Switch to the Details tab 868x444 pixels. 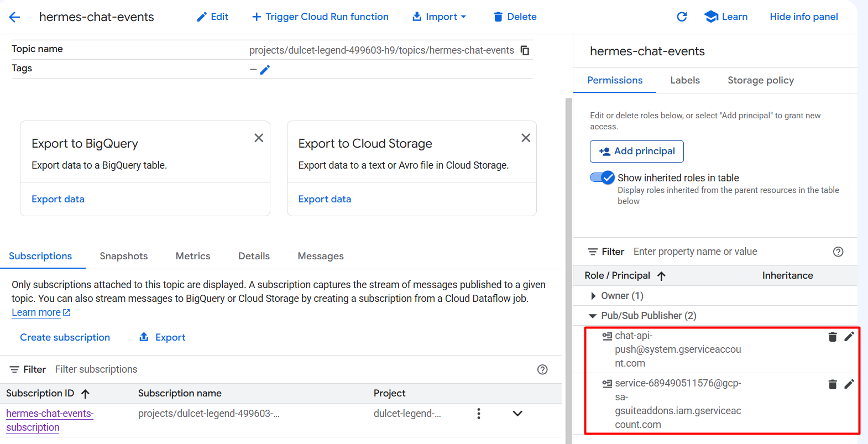(x=254, y=256)
